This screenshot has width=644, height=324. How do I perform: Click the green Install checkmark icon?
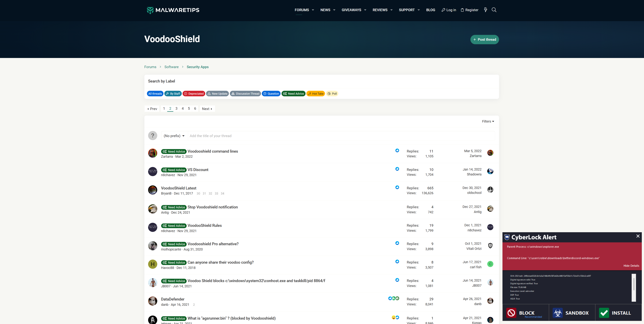point(604,313)
